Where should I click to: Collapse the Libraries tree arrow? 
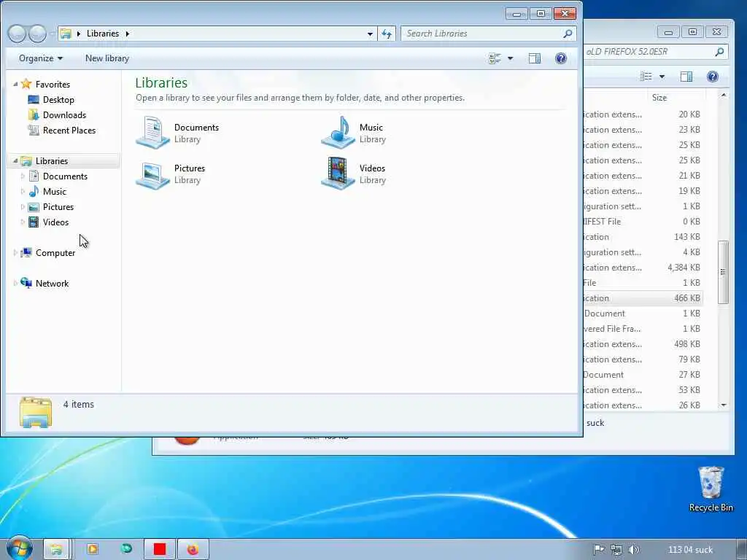15,161
